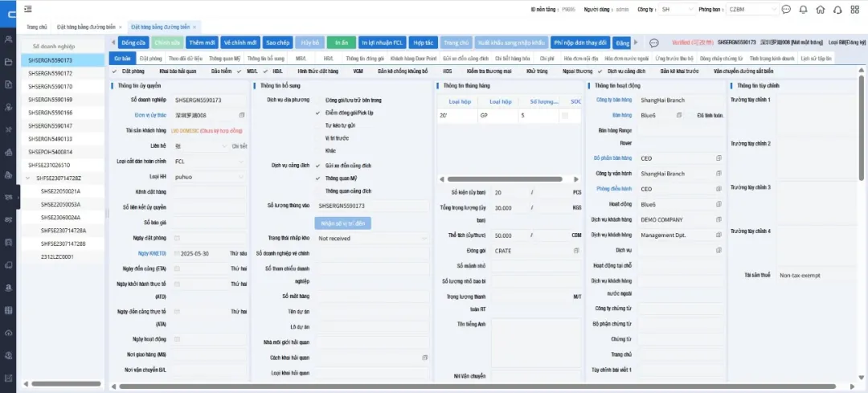
Task: Open the Phòng ban dropdown showing CZBM
Action: (x=751, y=10)
